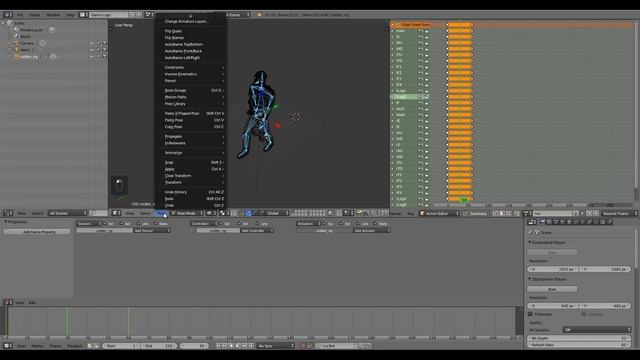
Task: Select AutoName Left/Right menu entry
Action: [x=190, y=58]
